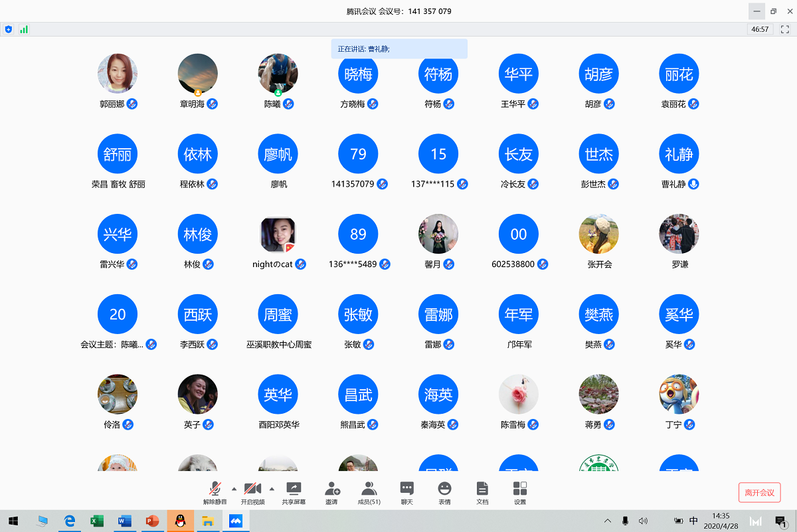This screenshot has width=797, height=532.
Task: Click the red 离开会议 leave button
Action: pos(759,493)
